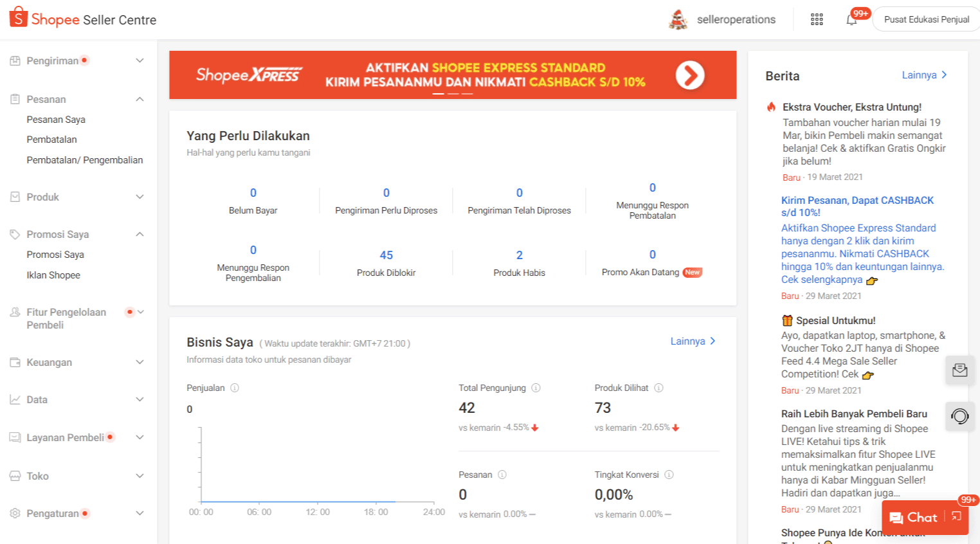Open Pengiriman Telah Diproses count
Screen dimensions: 980x544
tap(520, 193)
